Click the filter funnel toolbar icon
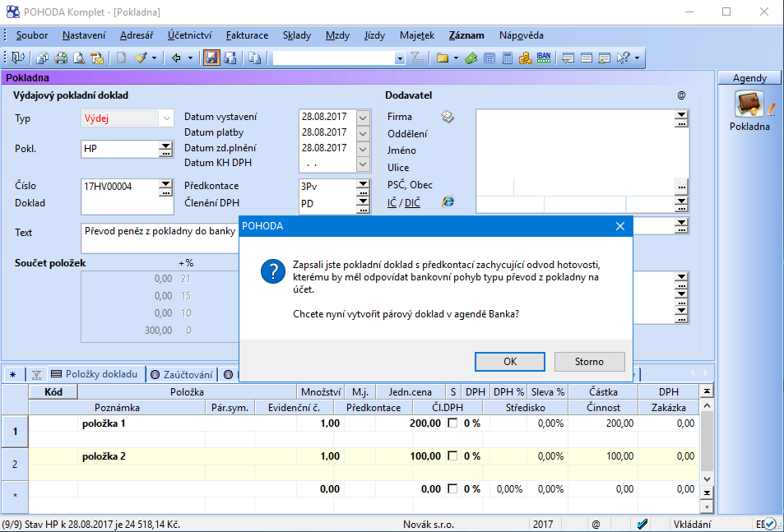 tap(417, 58)
